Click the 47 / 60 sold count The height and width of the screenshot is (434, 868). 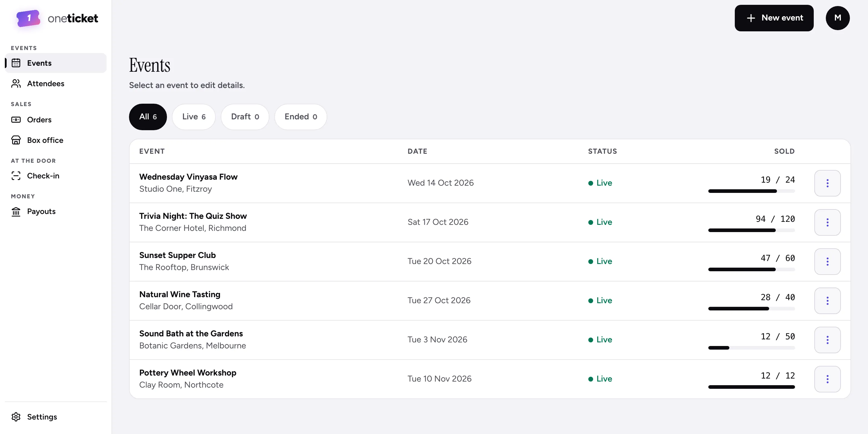[778, 258]
